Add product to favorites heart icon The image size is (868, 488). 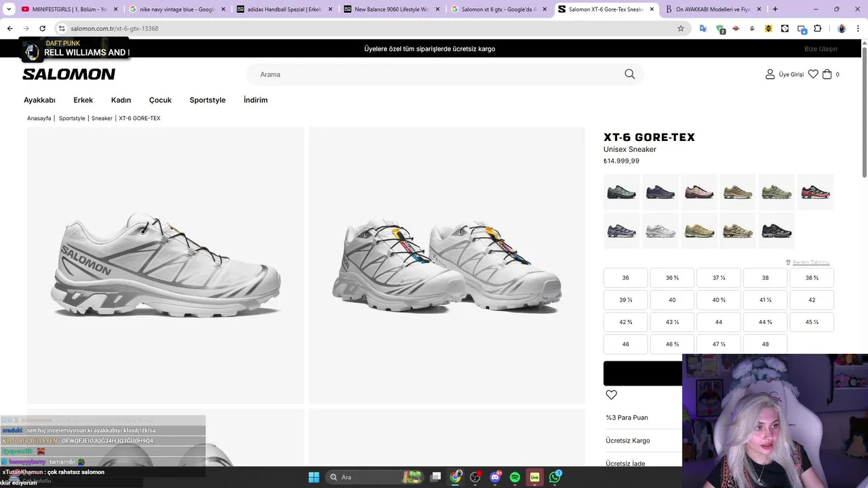point(611,394)
